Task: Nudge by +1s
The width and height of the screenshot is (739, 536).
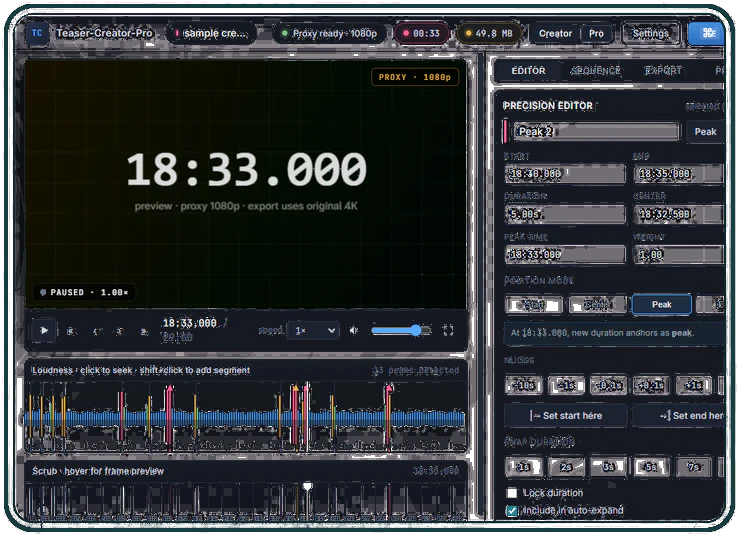Action: (693, 385)
